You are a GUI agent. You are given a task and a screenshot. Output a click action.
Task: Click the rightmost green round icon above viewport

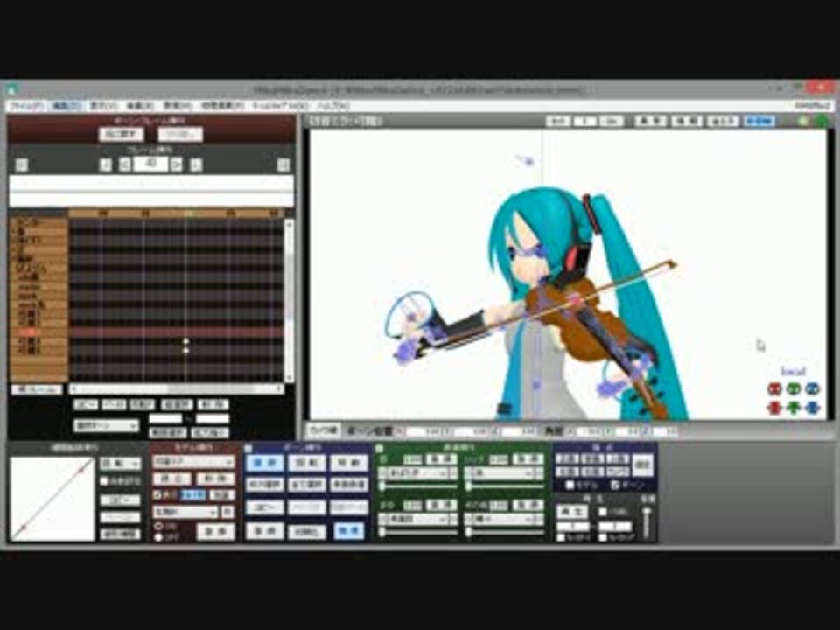(822, 121)
